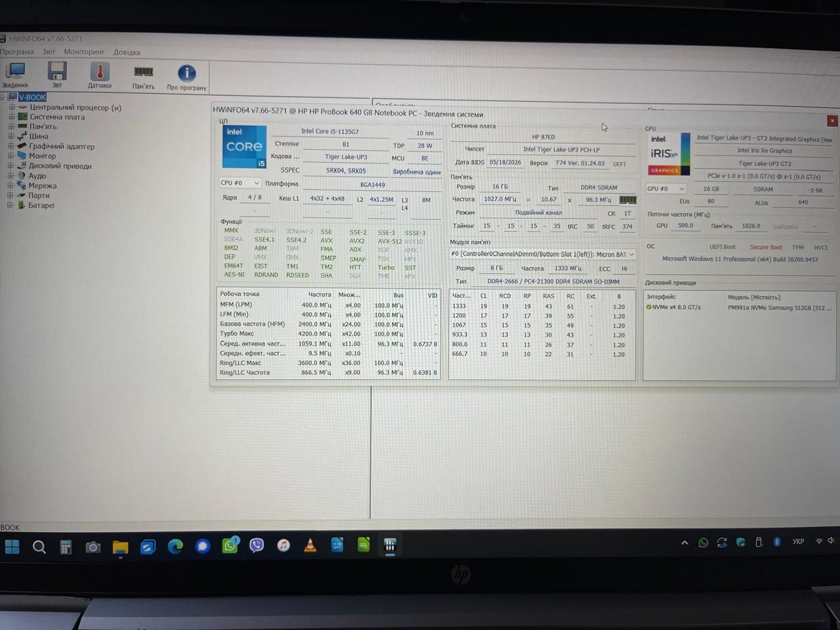Screen dimensions: 840x630
Task: Close the system summary window
Action: [x=832, y=121]
